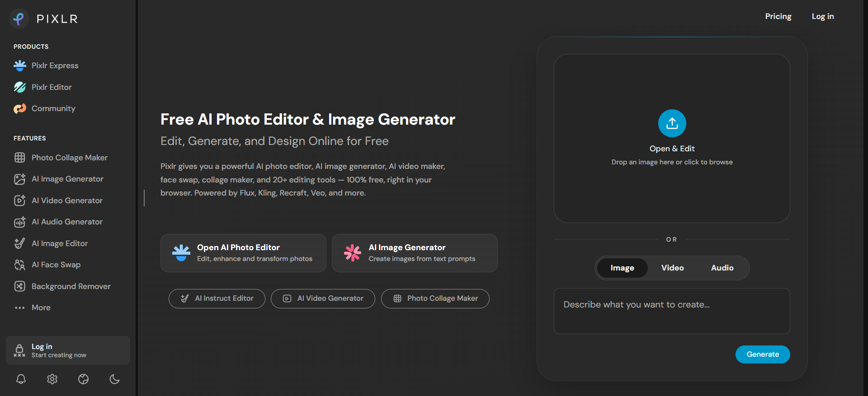Click the Free AI Photo Editor heading
This screenshot has width=868, height=396.
(x=308, y=119)
